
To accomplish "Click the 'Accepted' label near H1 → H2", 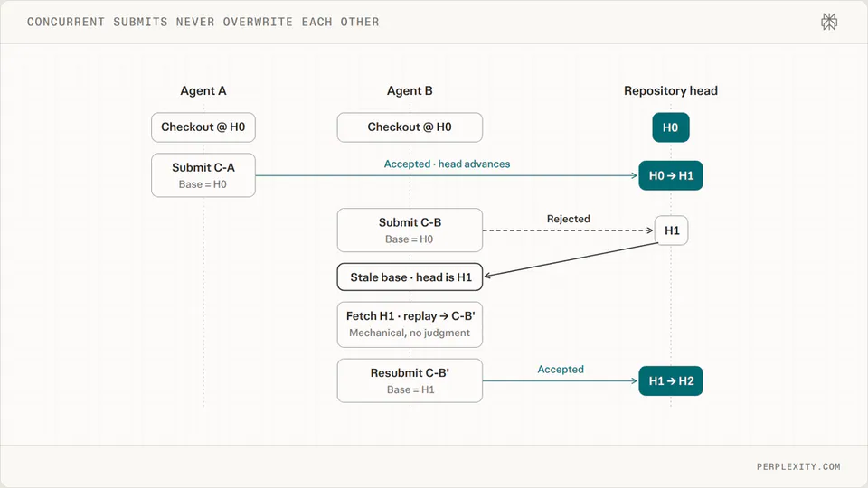I will (561, 370).
